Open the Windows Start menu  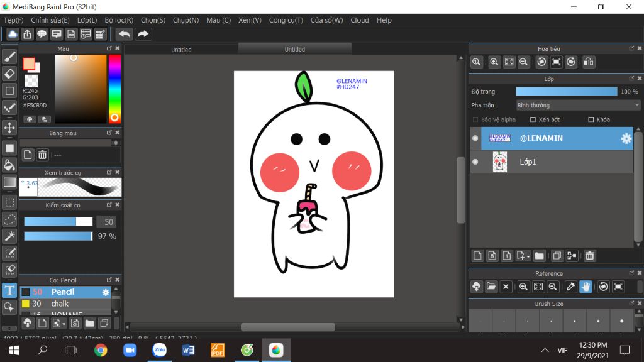coord(14,350)
